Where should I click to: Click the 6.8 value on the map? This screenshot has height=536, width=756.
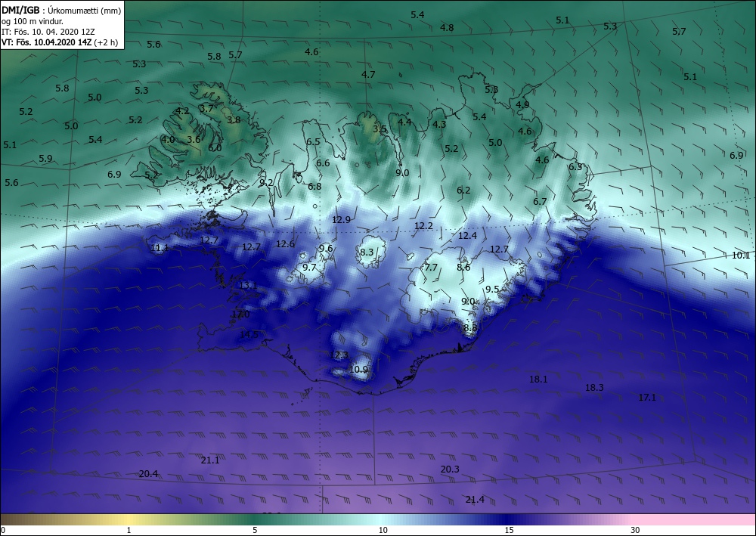[x=314, y=186]
